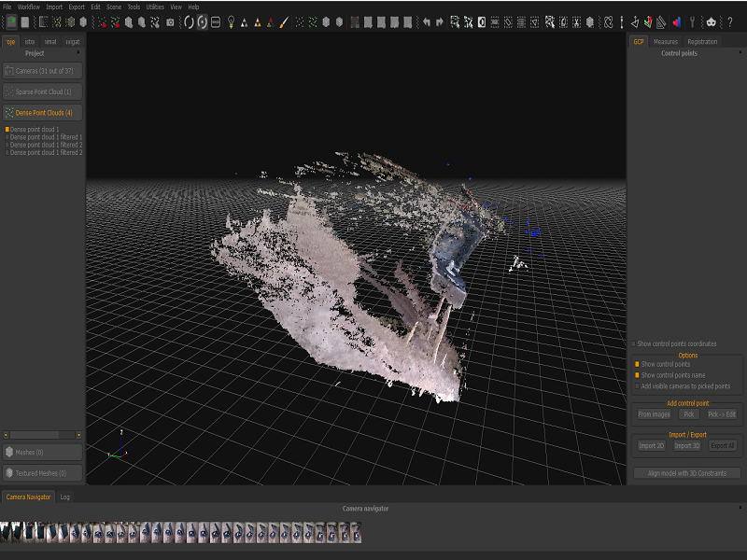Click Align model with 3D Constraints
Viewport: 747px width, 560px height.
687,473
